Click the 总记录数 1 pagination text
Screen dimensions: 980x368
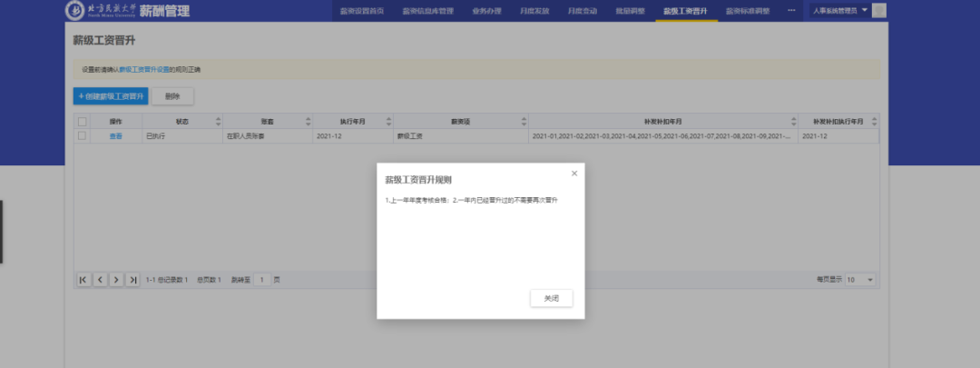pyautogui.click(x=173, y=280)
